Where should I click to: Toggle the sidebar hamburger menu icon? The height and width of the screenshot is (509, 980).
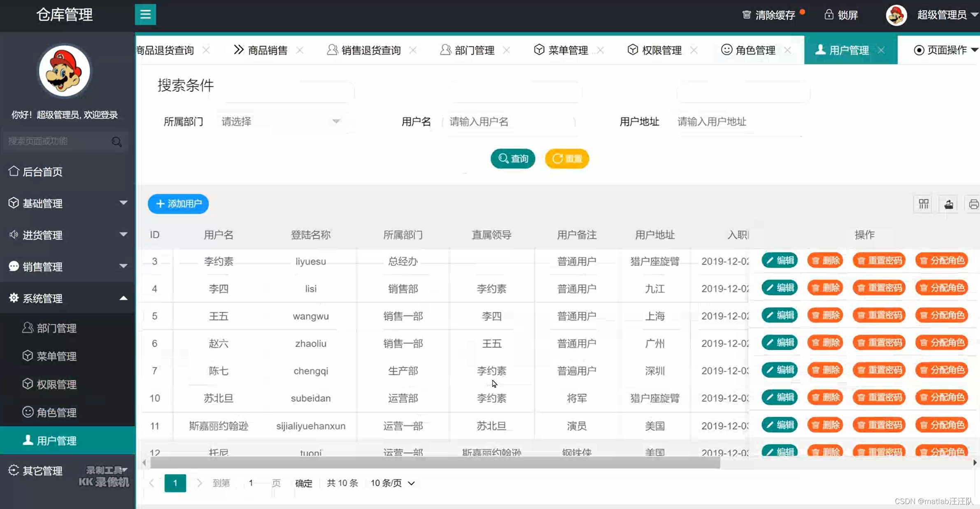point(145,15)
